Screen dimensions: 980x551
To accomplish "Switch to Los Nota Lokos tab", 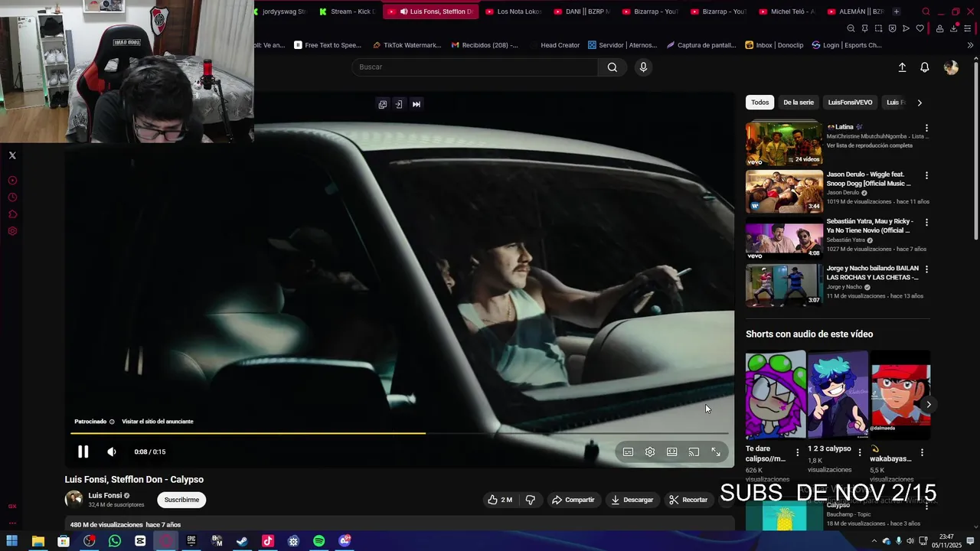I will click(512, 11).
